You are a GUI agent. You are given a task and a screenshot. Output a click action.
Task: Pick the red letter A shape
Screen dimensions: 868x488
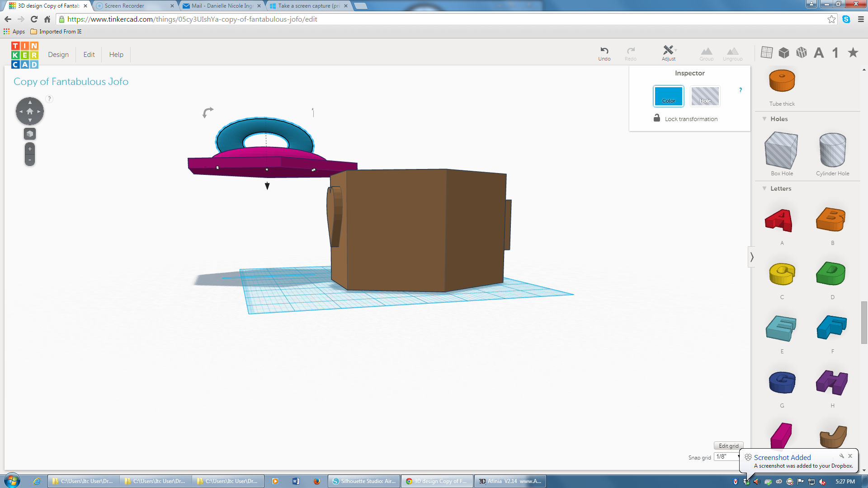click(x=779, y=221)
